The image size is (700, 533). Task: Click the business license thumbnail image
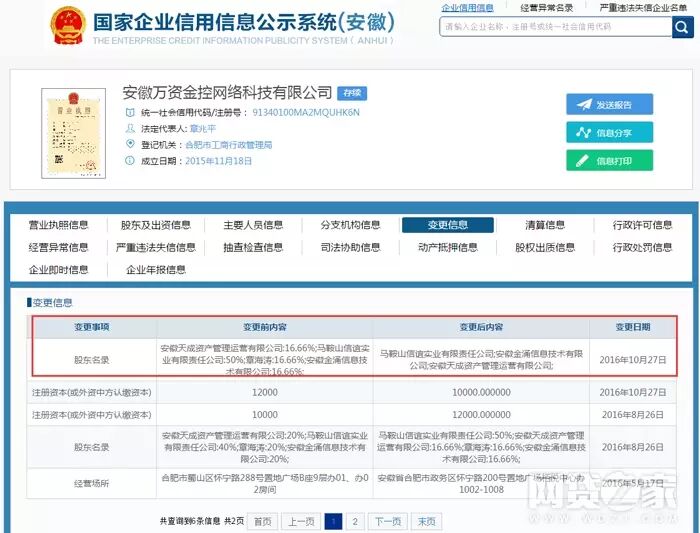click(74, 133)
